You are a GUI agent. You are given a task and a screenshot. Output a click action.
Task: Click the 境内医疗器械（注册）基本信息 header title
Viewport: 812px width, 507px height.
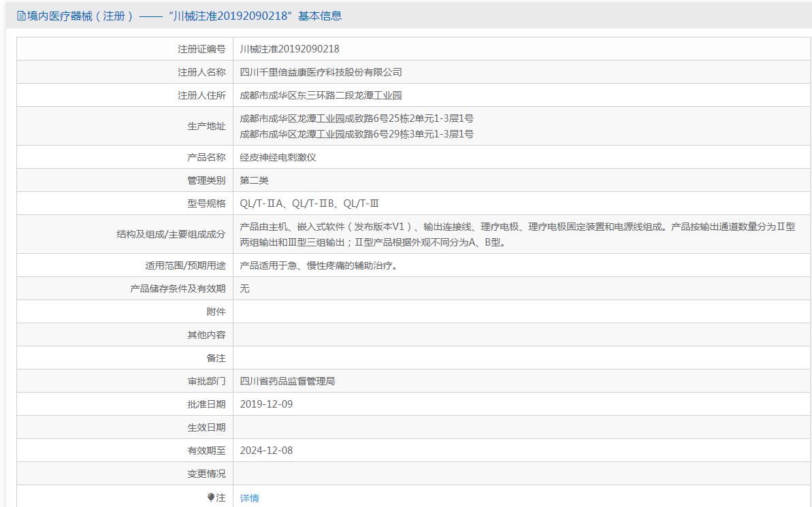click(184, 16)
